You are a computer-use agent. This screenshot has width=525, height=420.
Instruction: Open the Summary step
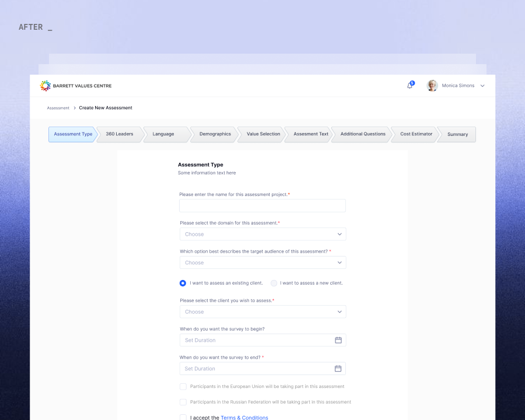coord(457,134)
